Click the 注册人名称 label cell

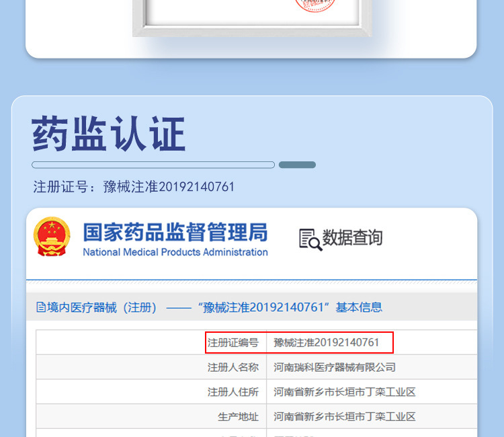[x=233, y=367]
